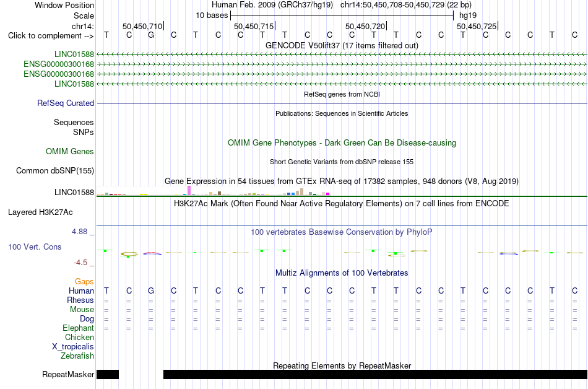
Task: Select the Rhesus alignment row label
Action: [80, 300]
